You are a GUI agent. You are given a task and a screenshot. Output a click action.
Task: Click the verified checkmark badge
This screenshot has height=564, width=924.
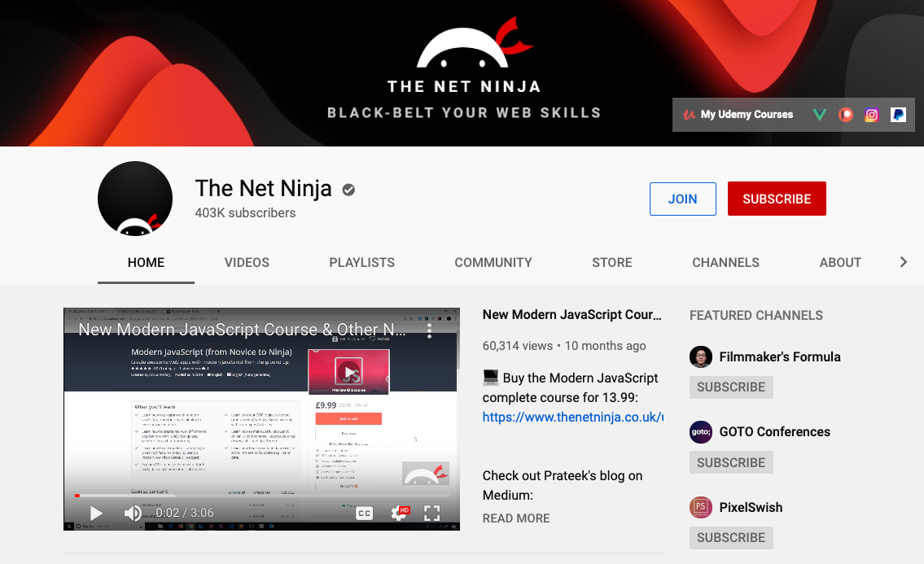coord(349,190)
